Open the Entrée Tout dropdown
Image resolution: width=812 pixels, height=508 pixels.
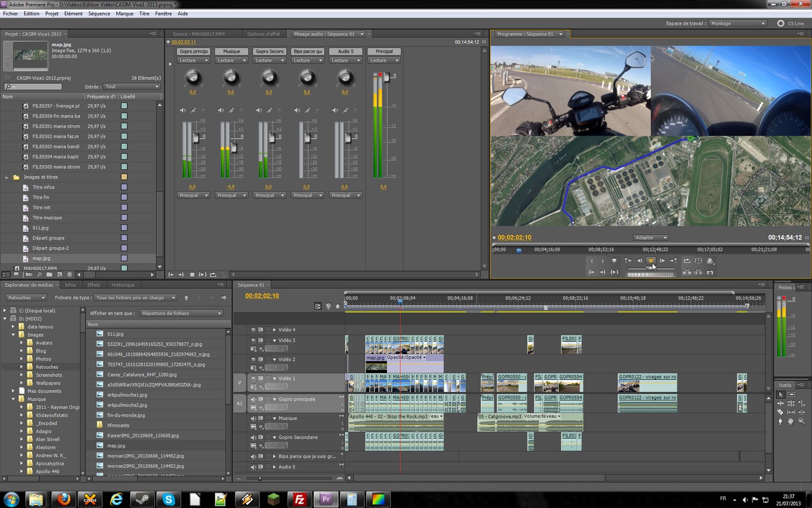[131, 86]
